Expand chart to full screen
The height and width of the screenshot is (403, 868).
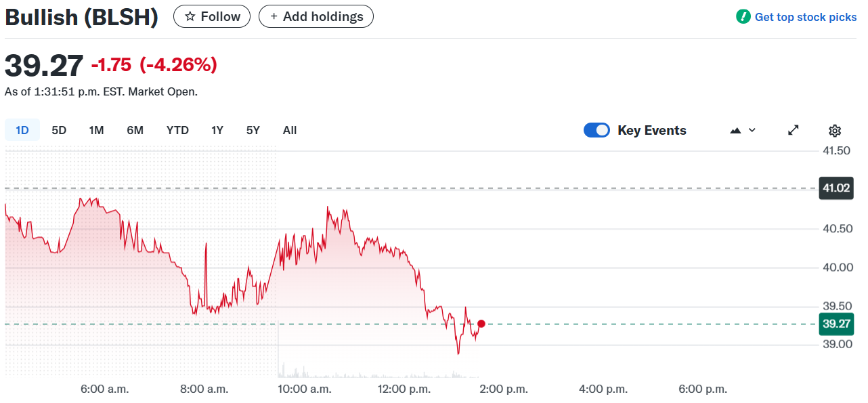pos(794,131)
